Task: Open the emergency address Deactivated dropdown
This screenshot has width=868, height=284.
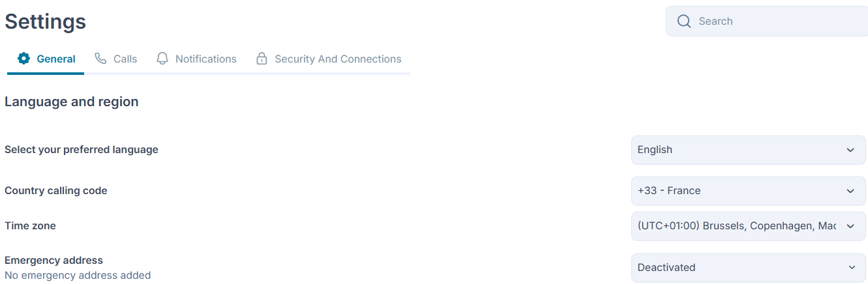Action: click(x=749, y=268)
